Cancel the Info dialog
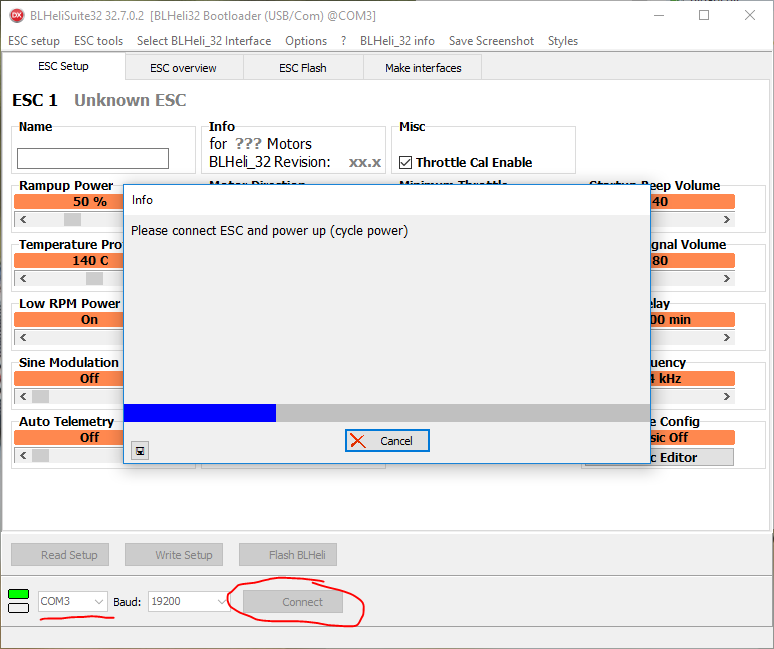The height and width of the screenshot is (649, 774). click(387, 441)
